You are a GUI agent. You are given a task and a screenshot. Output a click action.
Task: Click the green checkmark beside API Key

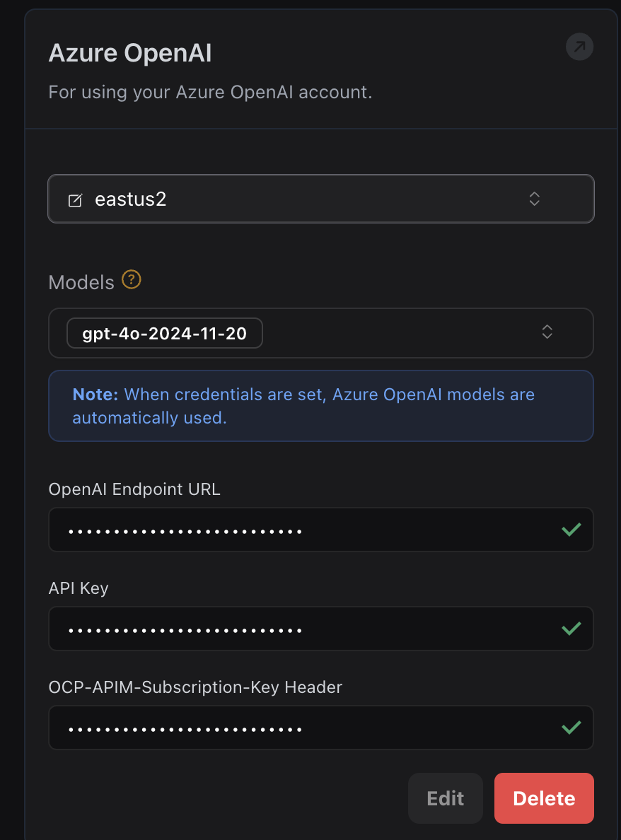pyautogui.click(x=571, y=629)
